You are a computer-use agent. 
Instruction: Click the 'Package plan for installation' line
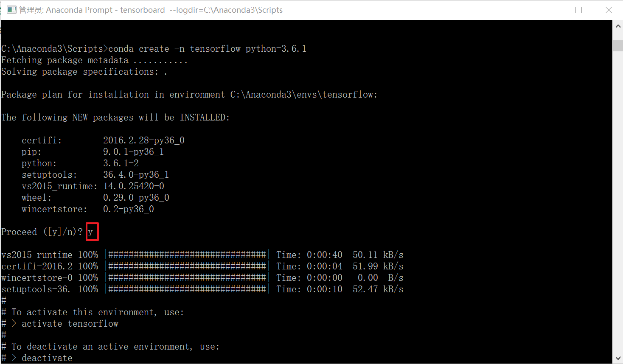pyautogui.click(x=189, y=95)
